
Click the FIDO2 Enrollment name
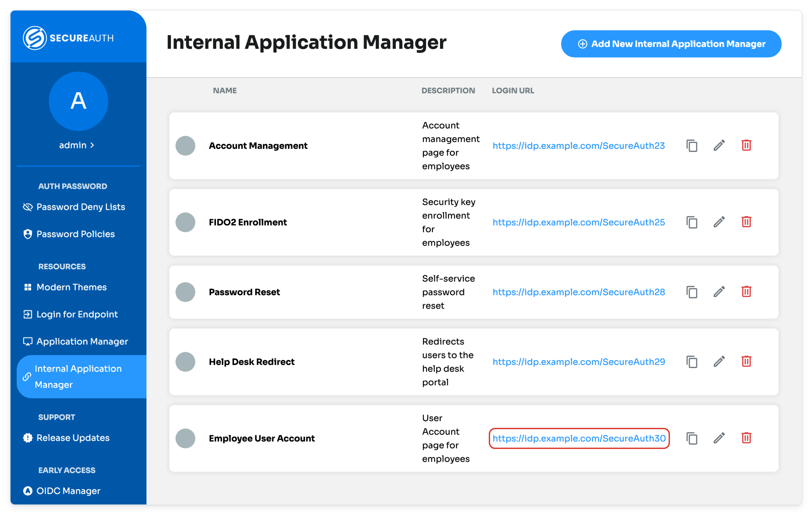(x=248, y=222)
